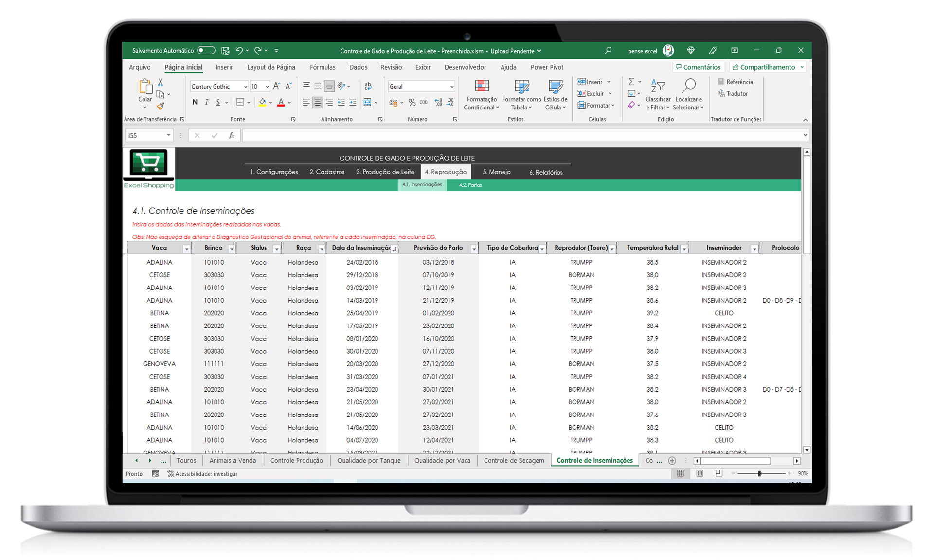
Task: Click the Compartilhamento button
Action: tap(764, 67)
